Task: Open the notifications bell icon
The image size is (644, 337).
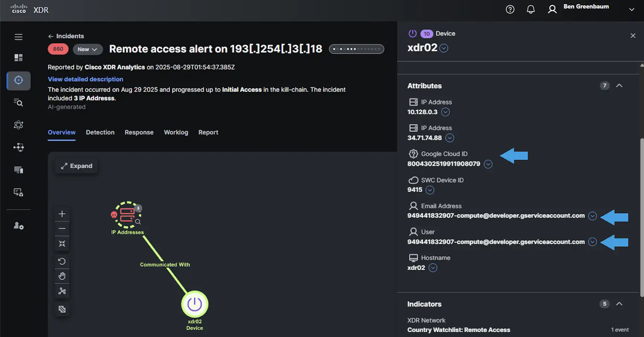Action: [531, 9]
